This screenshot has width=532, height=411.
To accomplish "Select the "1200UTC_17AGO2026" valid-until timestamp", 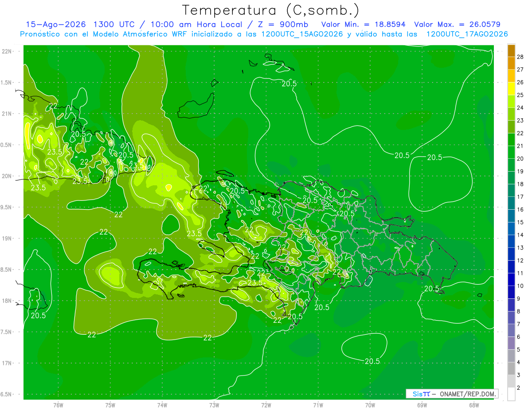I will pyautogui.click(x=467, y=34).
